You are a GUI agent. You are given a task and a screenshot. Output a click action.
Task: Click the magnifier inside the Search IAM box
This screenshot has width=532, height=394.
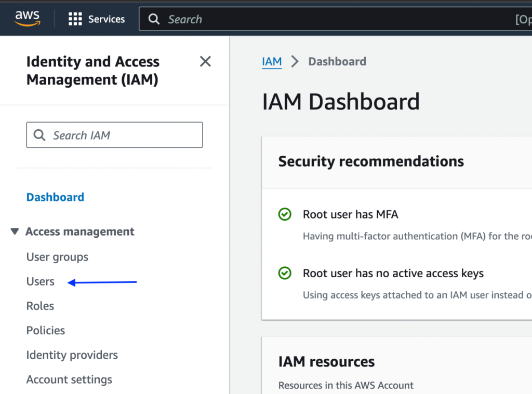coord(39,134)
